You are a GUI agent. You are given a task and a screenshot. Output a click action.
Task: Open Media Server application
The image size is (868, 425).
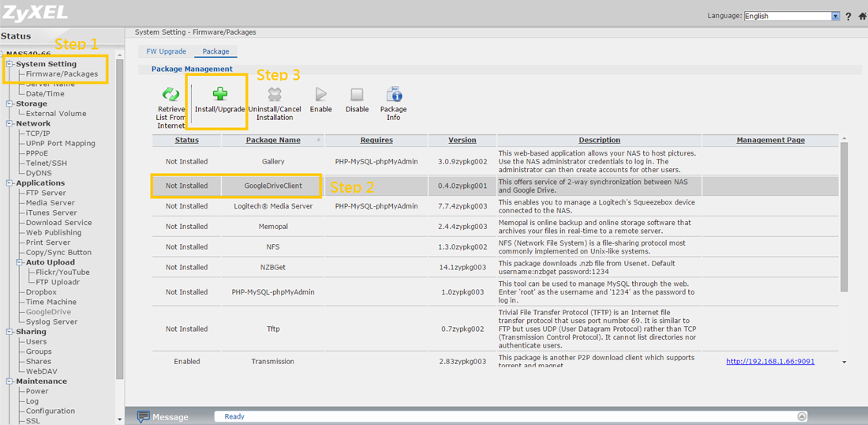(x=51, y=203)
